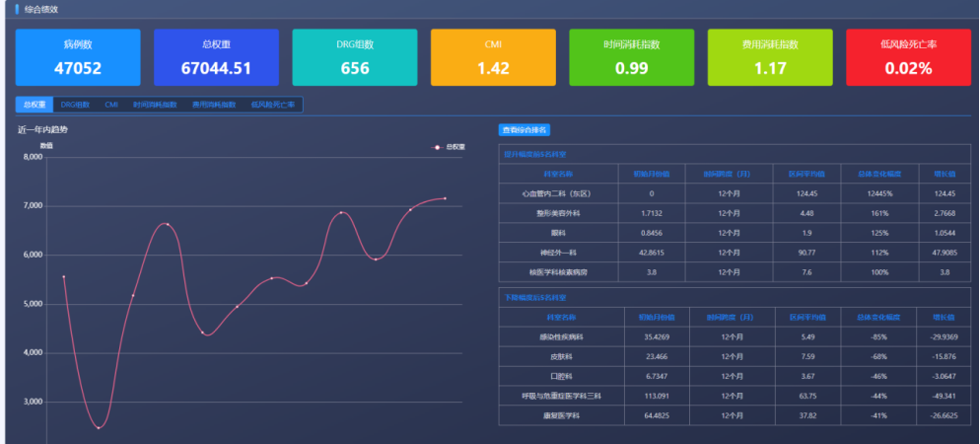The image size is (980, 444).
Task: Select the 康复医学科 department cell
Action: pos(561,415)
